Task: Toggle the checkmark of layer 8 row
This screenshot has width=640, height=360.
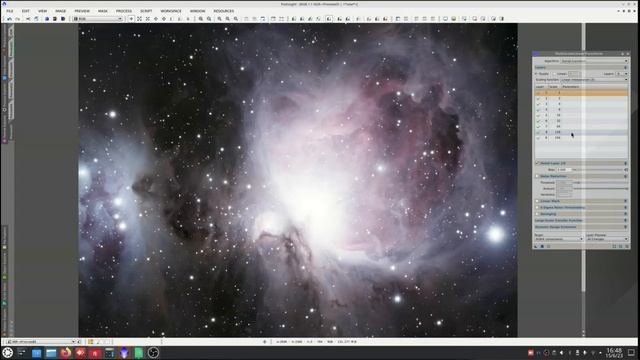Action: pos(538,132)
